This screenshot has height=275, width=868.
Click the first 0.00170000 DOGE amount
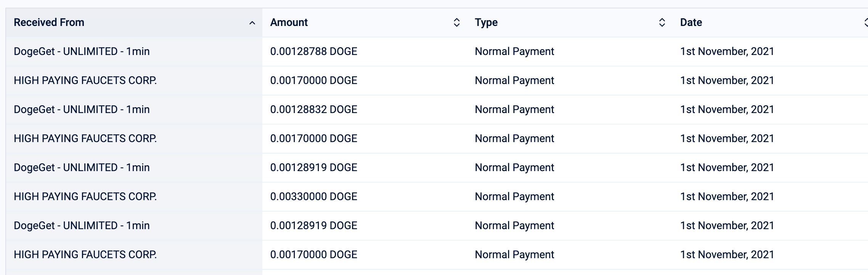click(x=313, y=81)
